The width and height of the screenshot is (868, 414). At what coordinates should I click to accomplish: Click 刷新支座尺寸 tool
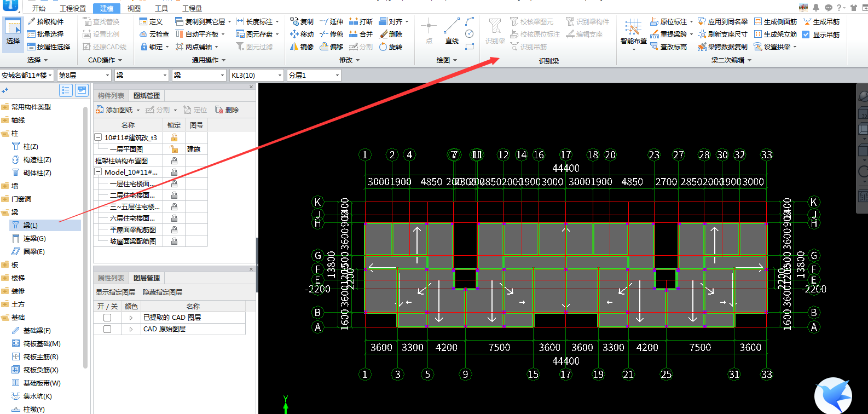tap(722, 34)
